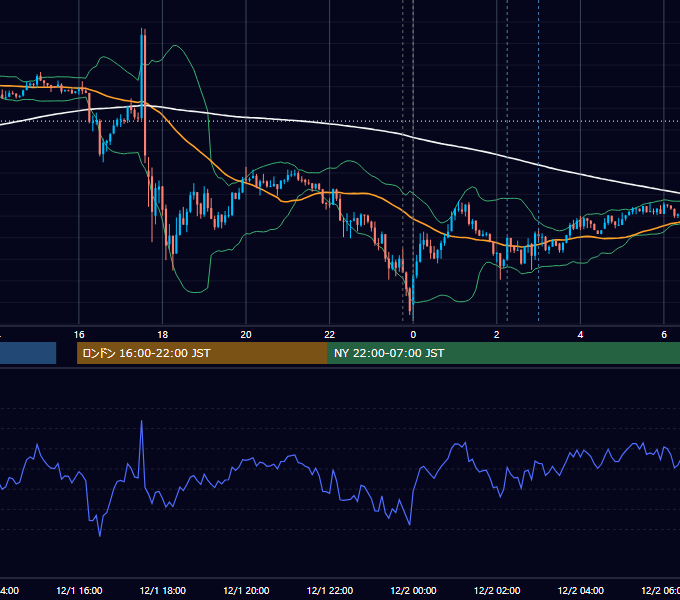The height and width of the screenshot is (600, 680).
Task: Click the 12/2 02:00 date label
Action: (x=497, y=590)
